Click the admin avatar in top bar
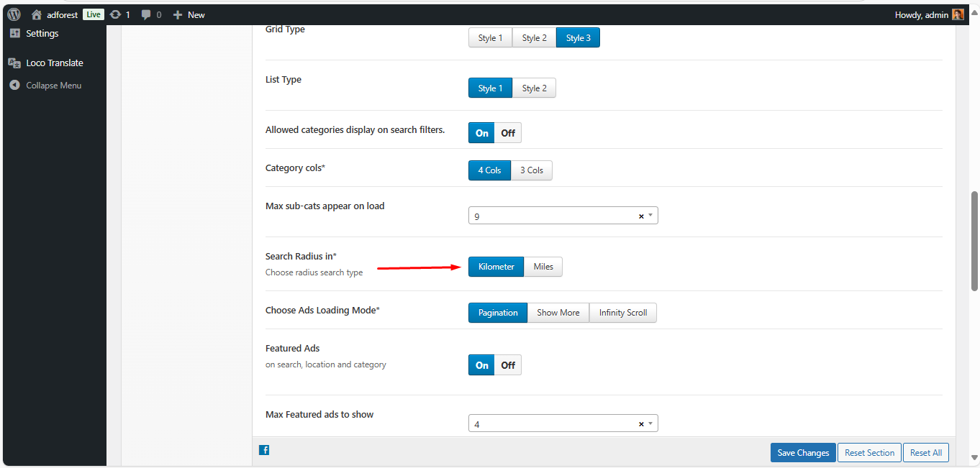Image resolution: width=980 pixels, height=468 pixels. coord(958,14)
